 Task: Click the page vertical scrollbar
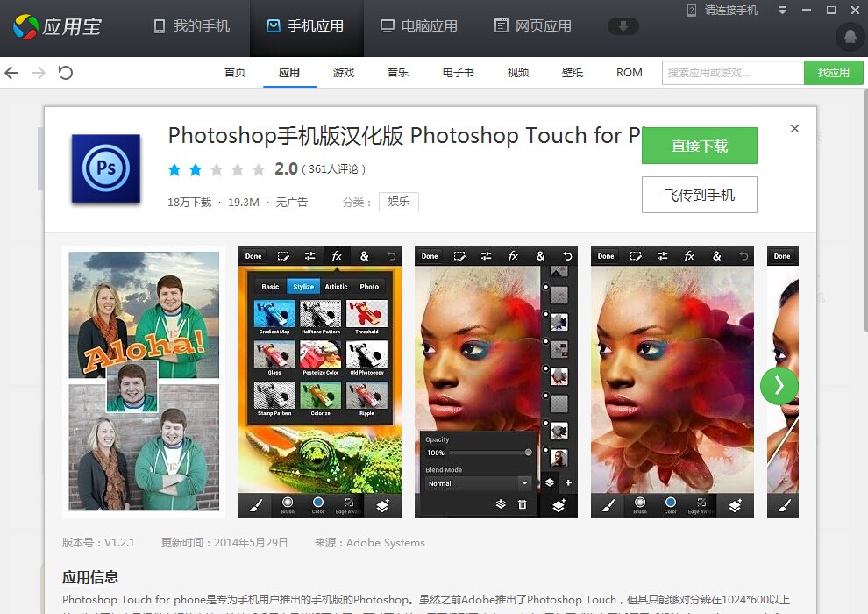[x=865, y=211]
